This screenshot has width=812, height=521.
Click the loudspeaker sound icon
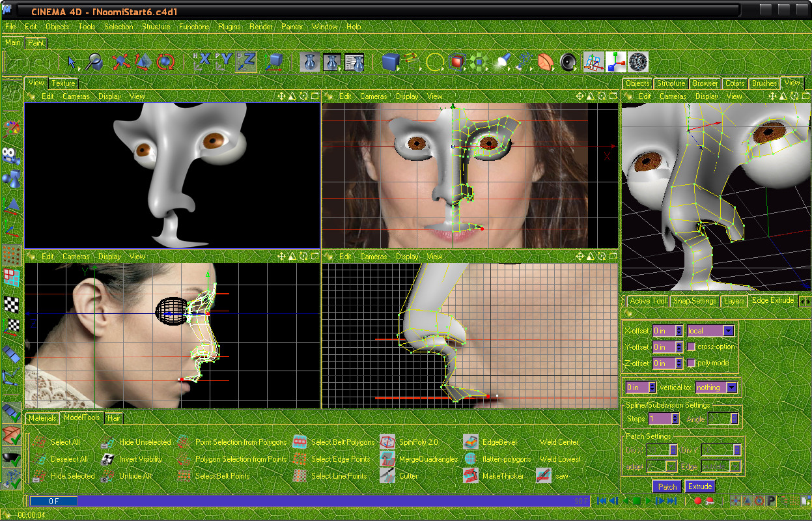pos(568,62)
